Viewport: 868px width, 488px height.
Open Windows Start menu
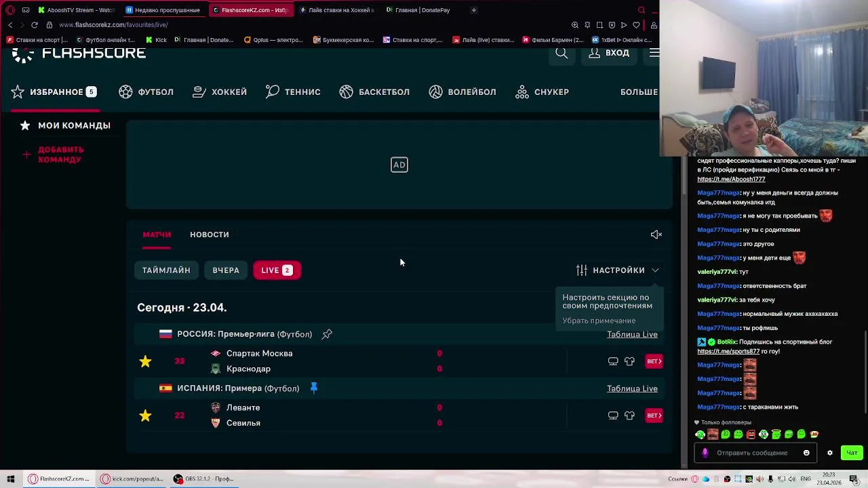10,479
